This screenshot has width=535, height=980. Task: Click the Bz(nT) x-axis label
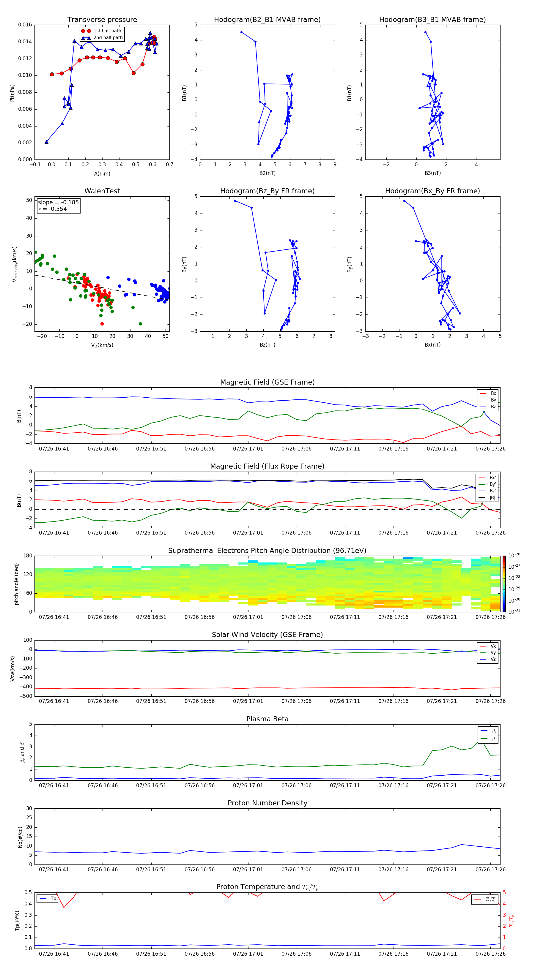click(267, 345)
